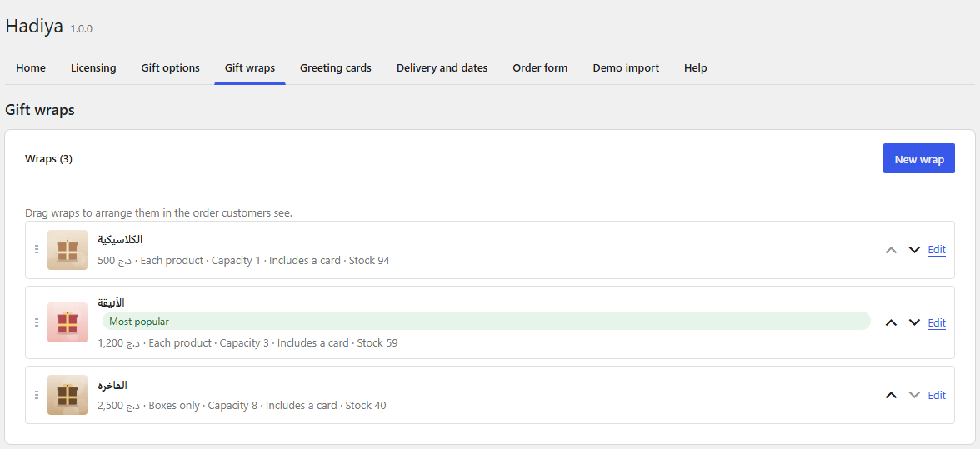Switch to Gift options tab
Image resolution: width=980 pixels, height=449 pixels.
coord(171,68)
